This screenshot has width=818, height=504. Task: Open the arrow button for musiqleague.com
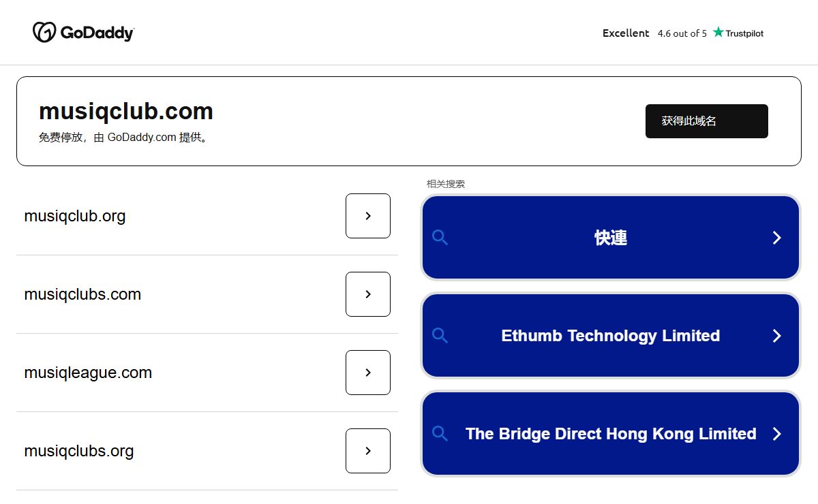[368, 373]
